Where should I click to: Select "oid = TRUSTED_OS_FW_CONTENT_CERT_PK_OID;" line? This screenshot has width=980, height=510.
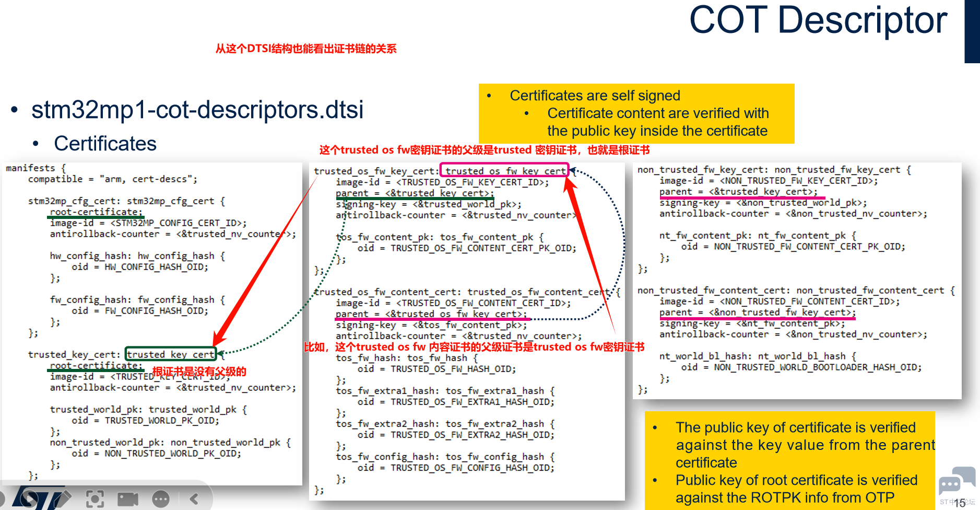[x=467, y=248]
